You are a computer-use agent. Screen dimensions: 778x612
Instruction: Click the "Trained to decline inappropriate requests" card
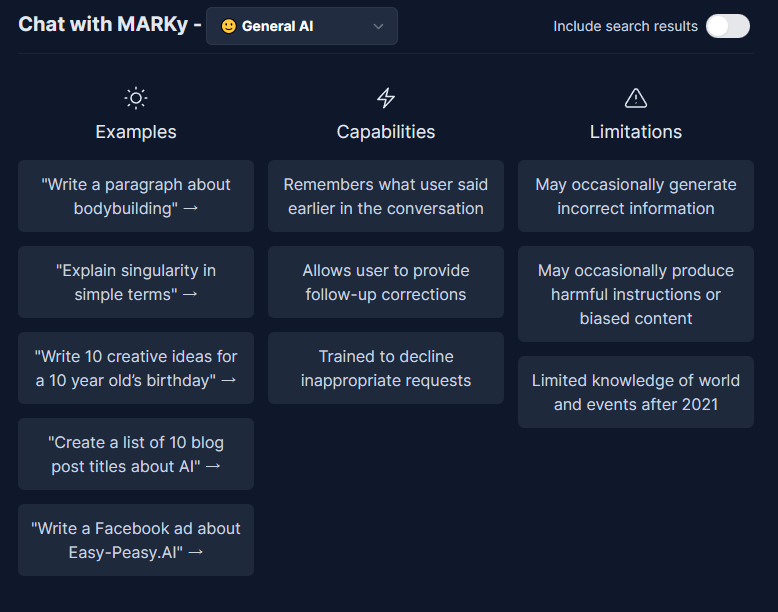[386, 368]
